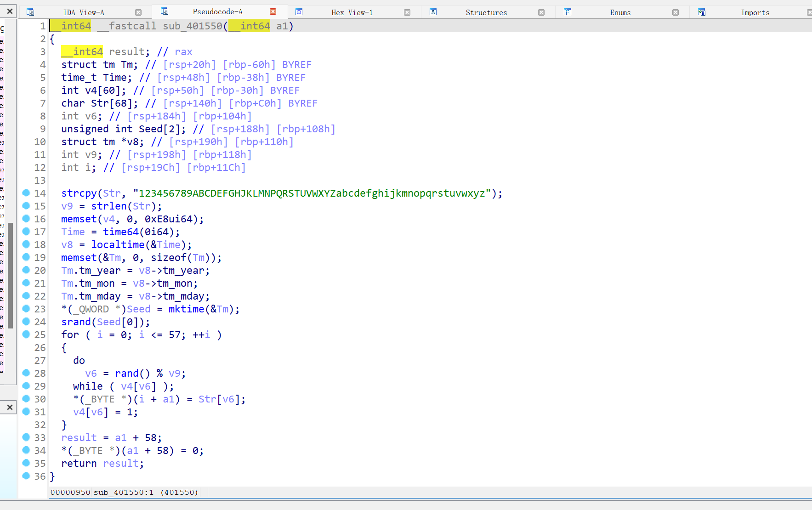This screenshot has width=812, height=510.
Task: Close the lower left side panel
Action: click(x=10, y=407)
